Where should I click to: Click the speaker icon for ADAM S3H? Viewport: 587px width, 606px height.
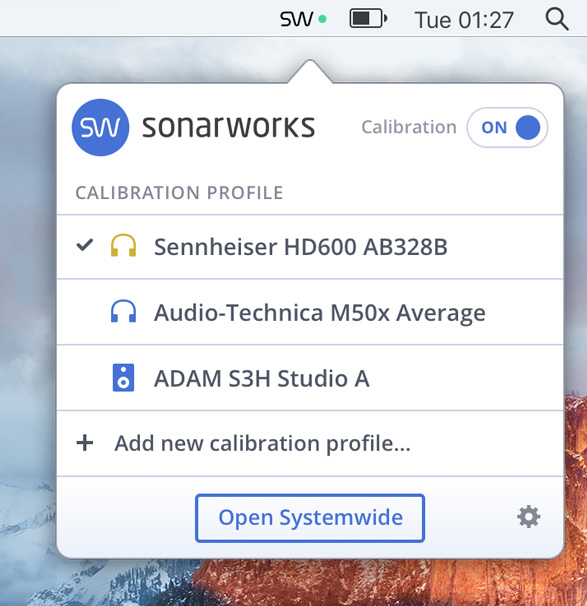click(123, 378)
